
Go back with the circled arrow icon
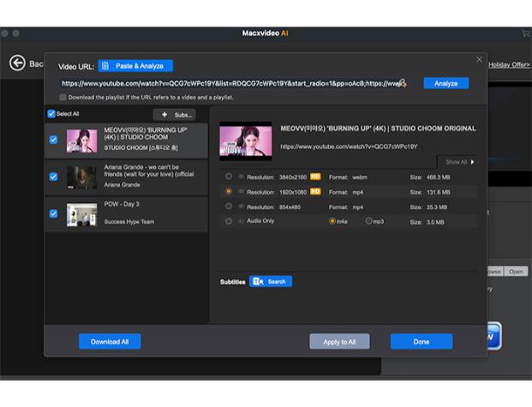point(17,63)
